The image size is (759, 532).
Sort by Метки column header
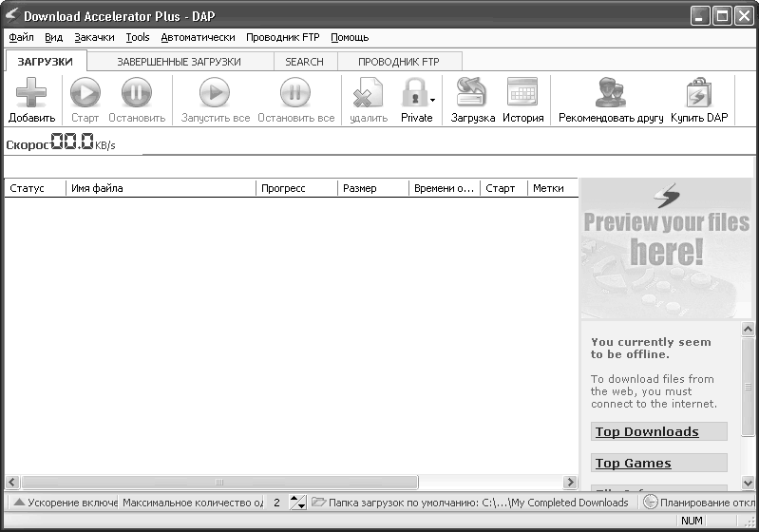(x=553, y=188)
